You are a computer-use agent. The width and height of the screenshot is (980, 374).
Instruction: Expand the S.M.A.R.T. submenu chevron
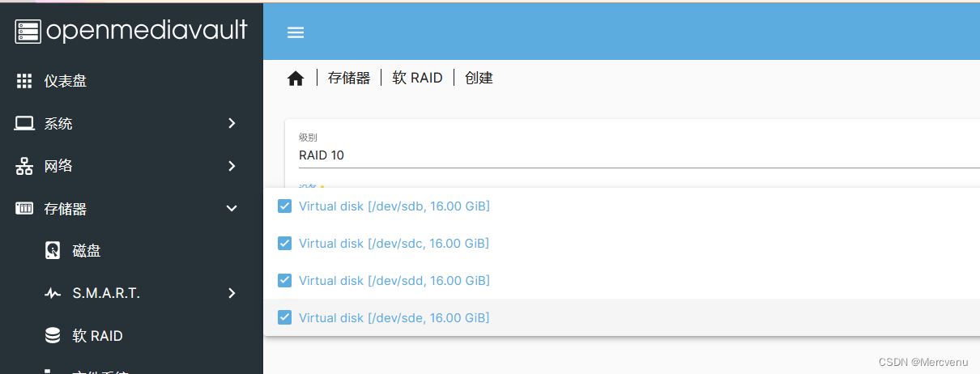(x=232, y=293)
